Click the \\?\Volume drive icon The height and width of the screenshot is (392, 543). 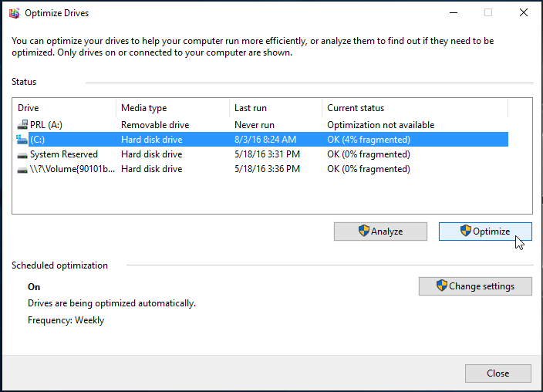click(22, 169)
